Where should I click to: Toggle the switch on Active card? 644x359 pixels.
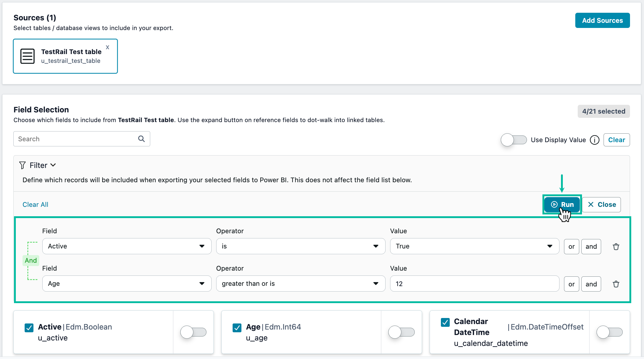point(193,332)
